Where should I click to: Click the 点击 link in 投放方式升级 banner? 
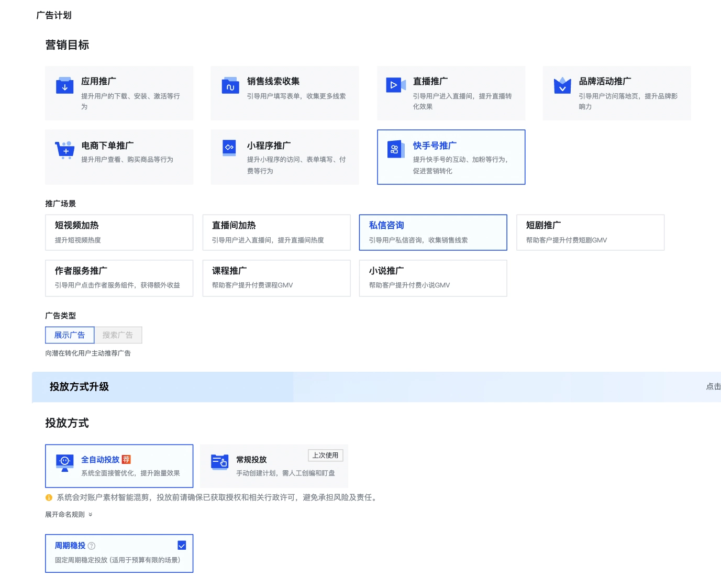(x=712, y=386)
